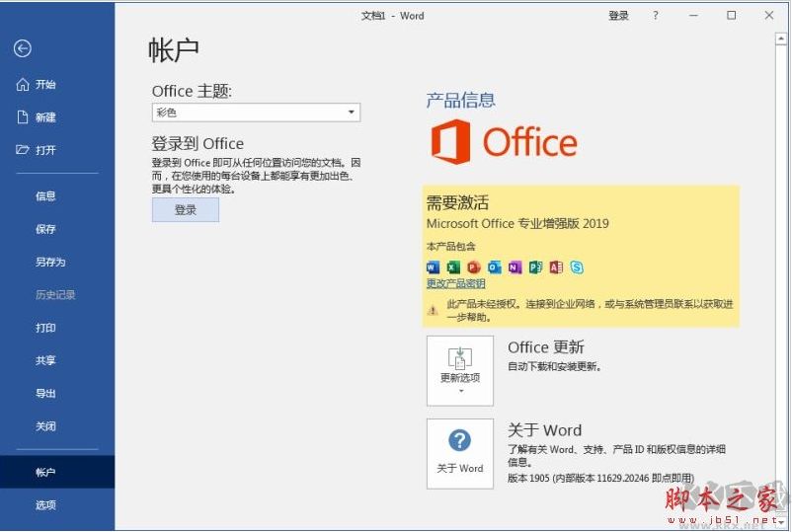Click the OneNote app icon in product list
792x532 pixels.
pyautogui.click(x=515, y=267)
